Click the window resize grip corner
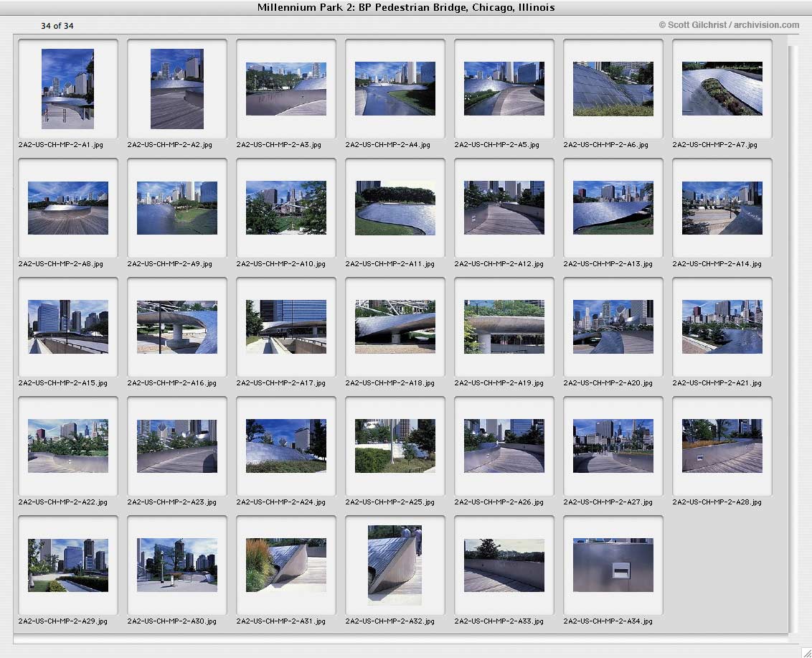 pos(806,652)
